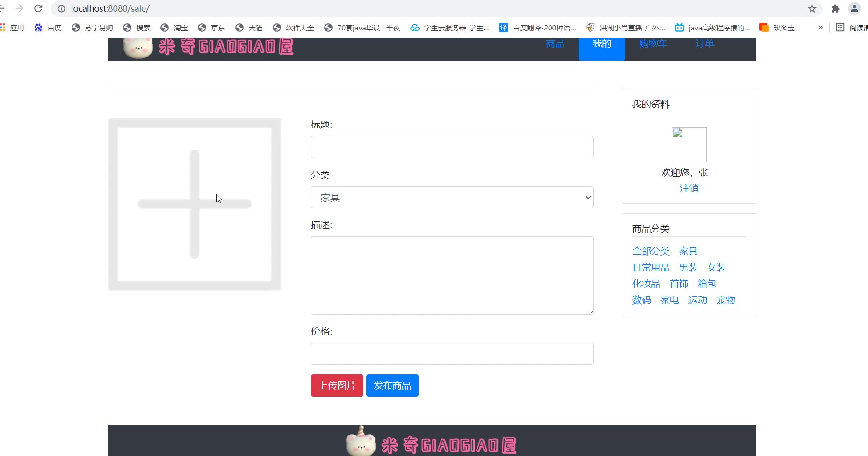Click the plus image upload placeholder
Image resolution: width=868 pixels, height=456 pixels.
[195, 204]
